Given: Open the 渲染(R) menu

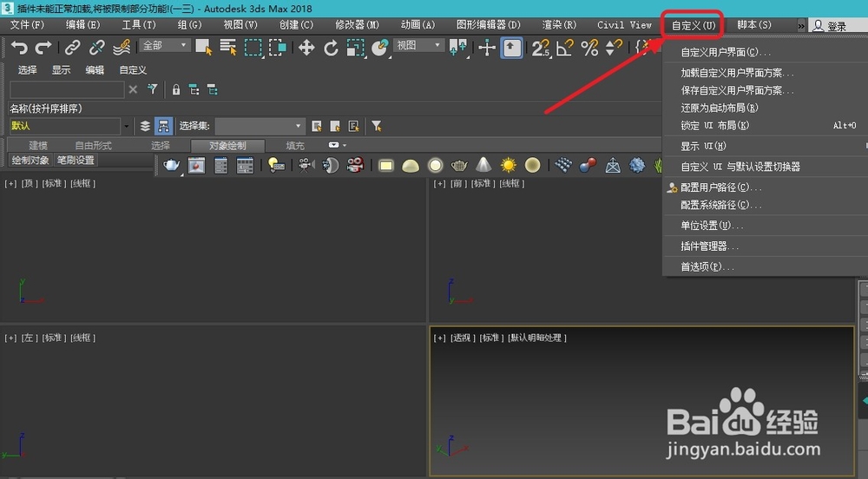Looking at the screenshot, I should 559,25.
